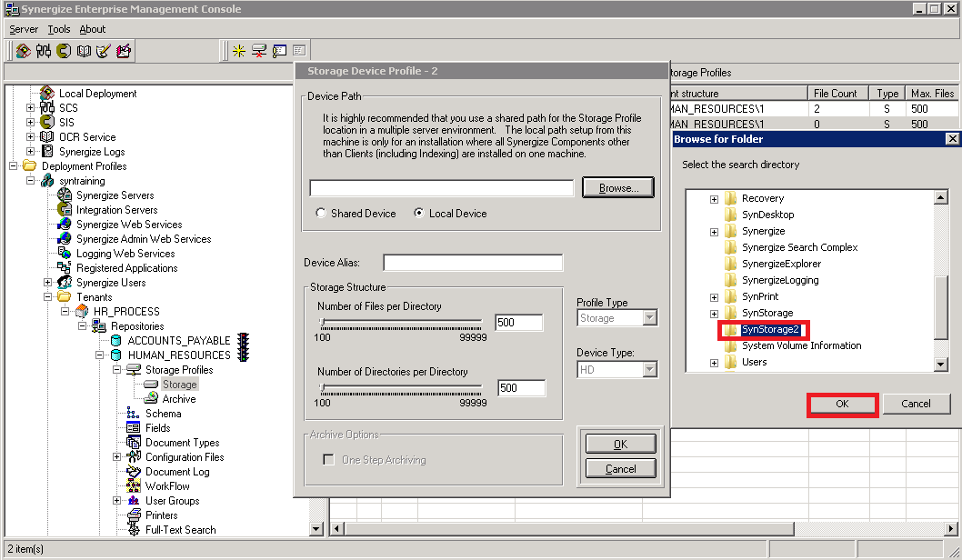Select the Fields tree item
Viewport: 962px width, 560px height.
(x=157, y=428)
